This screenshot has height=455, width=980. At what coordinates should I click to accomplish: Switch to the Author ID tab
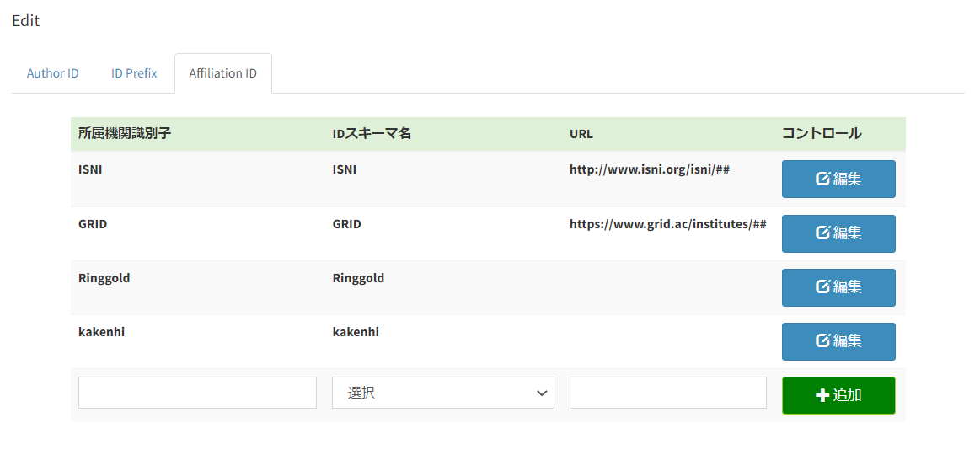pos(53,73)
